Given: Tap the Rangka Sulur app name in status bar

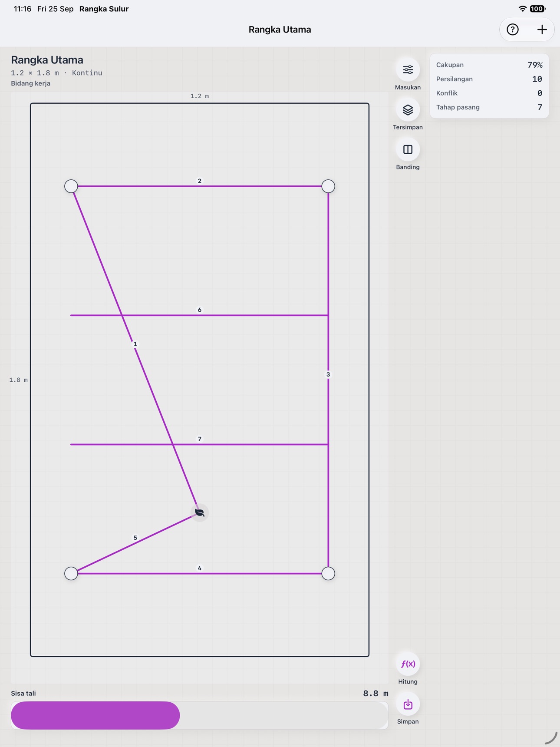Looking at the screenshot, I should pos(104,9).
